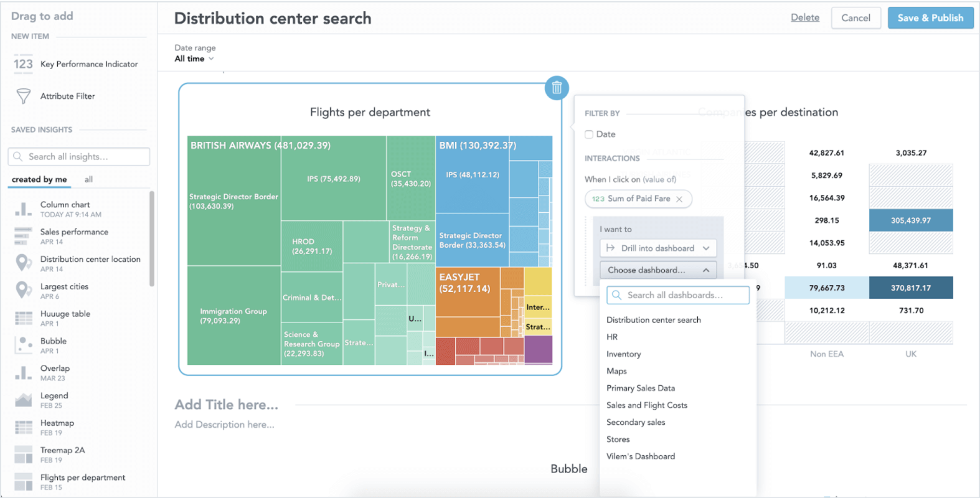Click the heatmap value 48,371.61

click(x=911, y=265)
